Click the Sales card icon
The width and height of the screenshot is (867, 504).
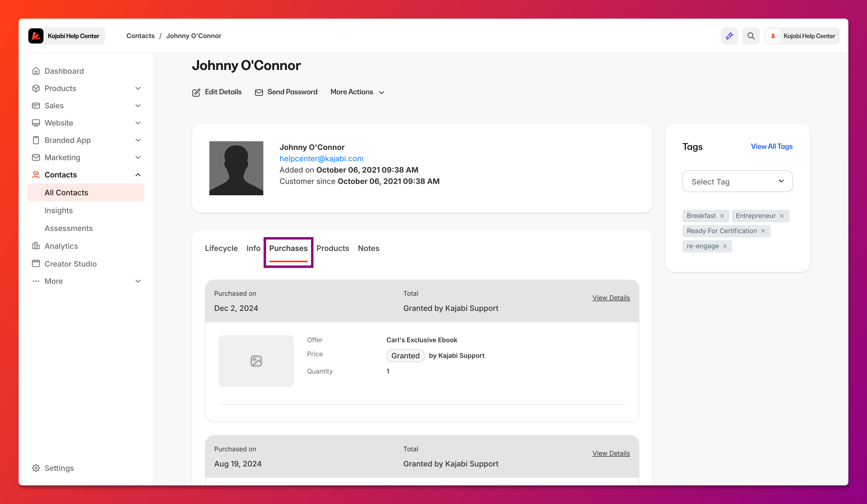pyautogui.click(x=36, y=105)
